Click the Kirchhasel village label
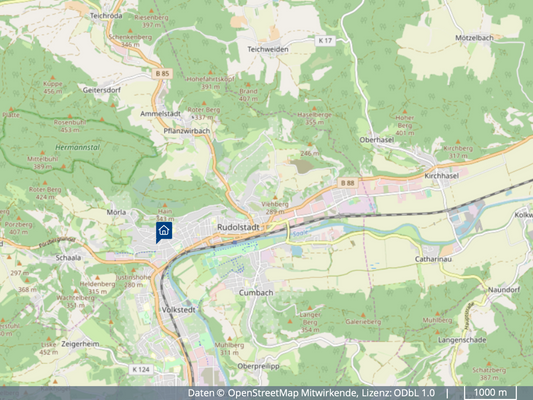This screenshot has height=400, width=533. 442,176
